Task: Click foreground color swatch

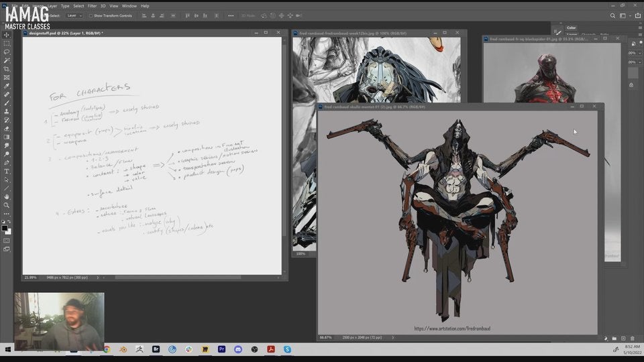Action: pos(5,228)
